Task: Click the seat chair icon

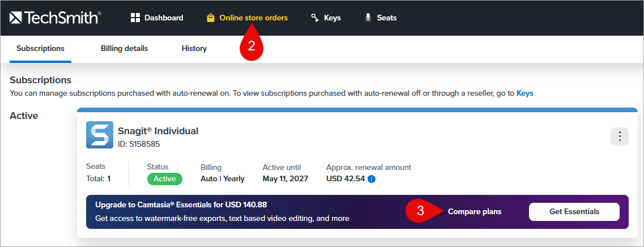Action: click(x=368, y=18)
